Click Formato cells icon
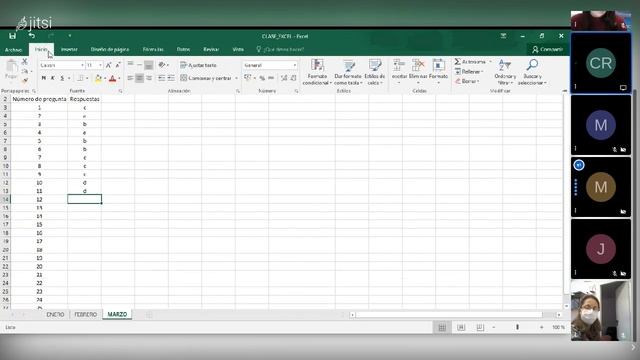 (x=438, y=71)
